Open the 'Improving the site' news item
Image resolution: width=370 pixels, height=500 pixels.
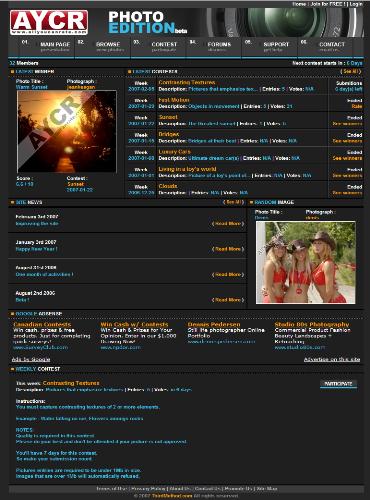click(37, 223)
